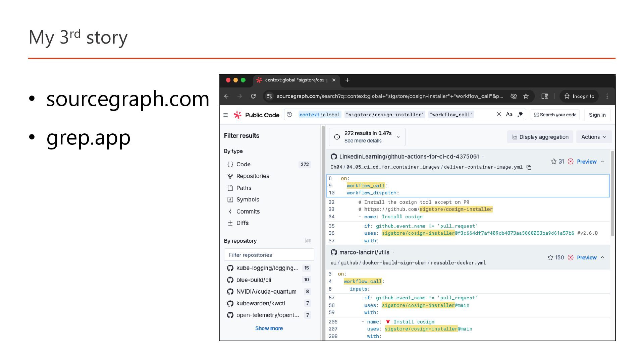Click the results list vertical scrollbar

pos(612,194)
